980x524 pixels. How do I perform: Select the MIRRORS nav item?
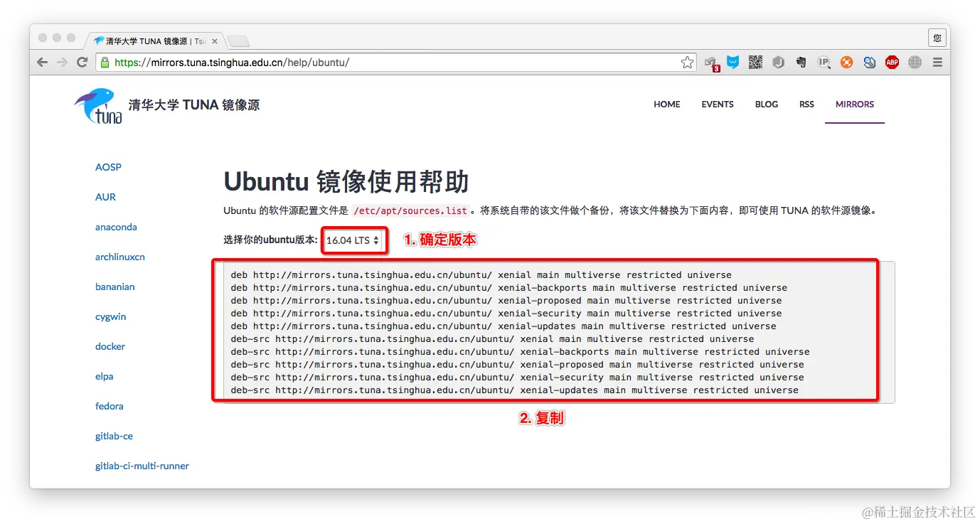point(855,105)
